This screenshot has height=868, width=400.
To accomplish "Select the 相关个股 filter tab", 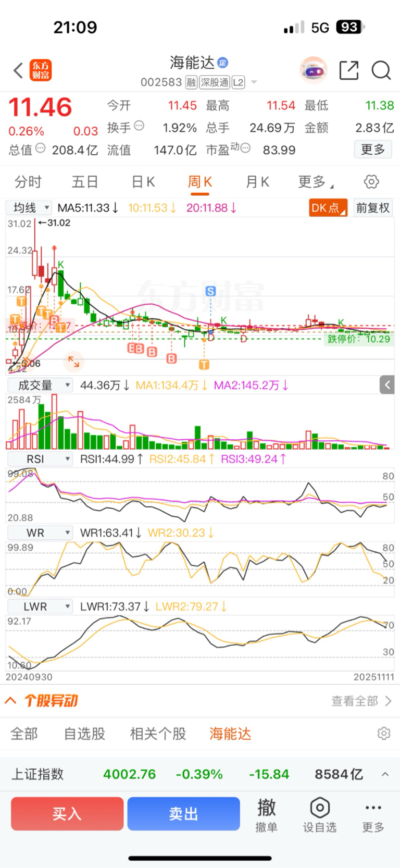I will (158, 734).
